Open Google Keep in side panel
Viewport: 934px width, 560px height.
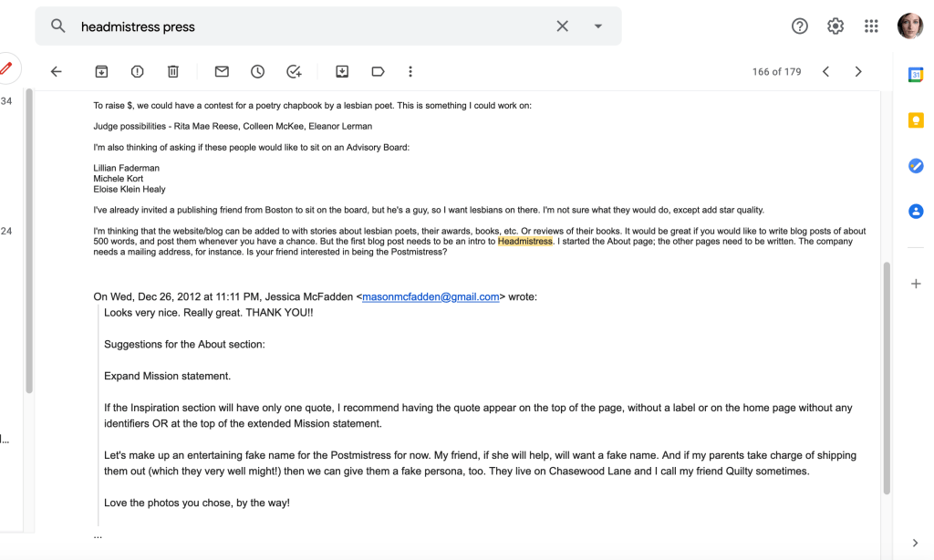[916, 120]
